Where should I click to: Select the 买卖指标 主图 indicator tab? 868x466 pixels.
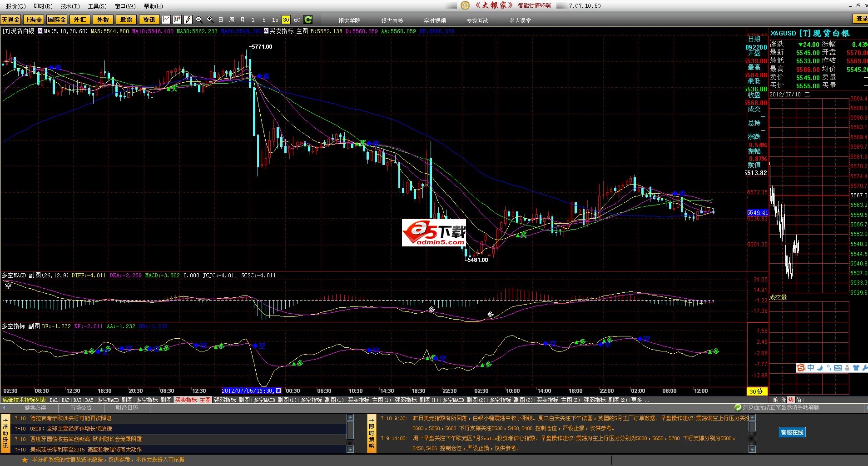[x=193, y=400]
